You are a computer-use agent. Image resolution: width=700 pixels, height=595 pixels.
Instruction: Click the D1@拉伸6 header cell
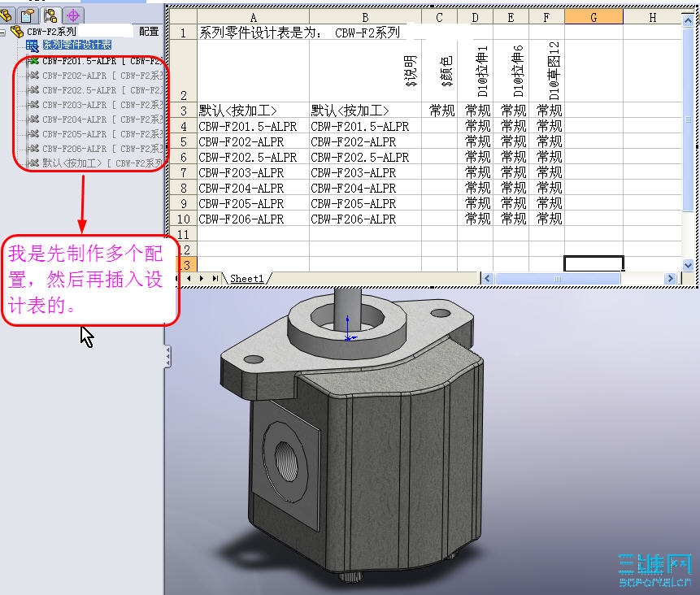pyautogui.click(x=511, y=72)
